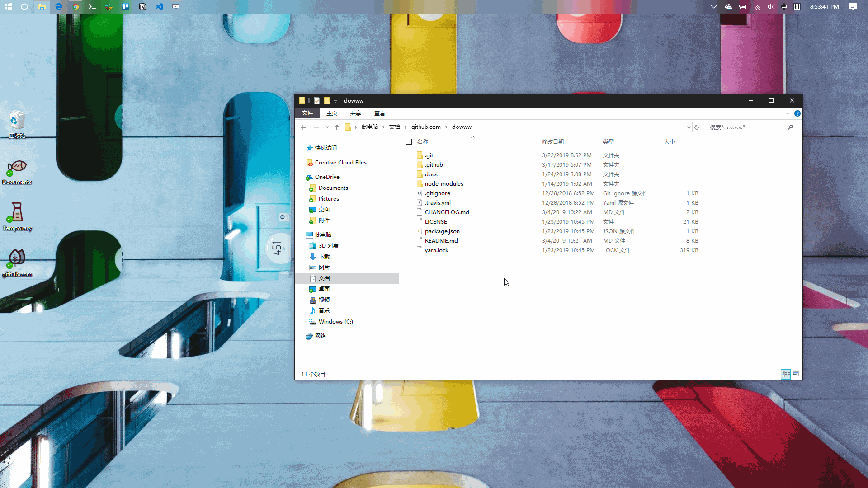Open Notion from the taskbar
868x488 pixels.
pyautogui.click(x=142, y=7)
